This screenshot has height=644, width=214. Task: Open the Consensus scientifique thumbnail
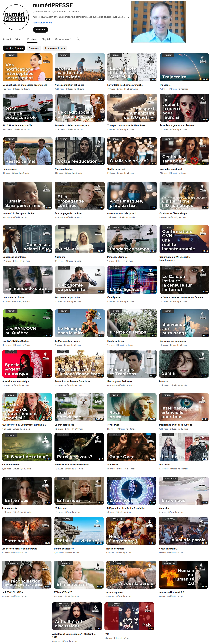pyautogui.click(x=27, y=239)
